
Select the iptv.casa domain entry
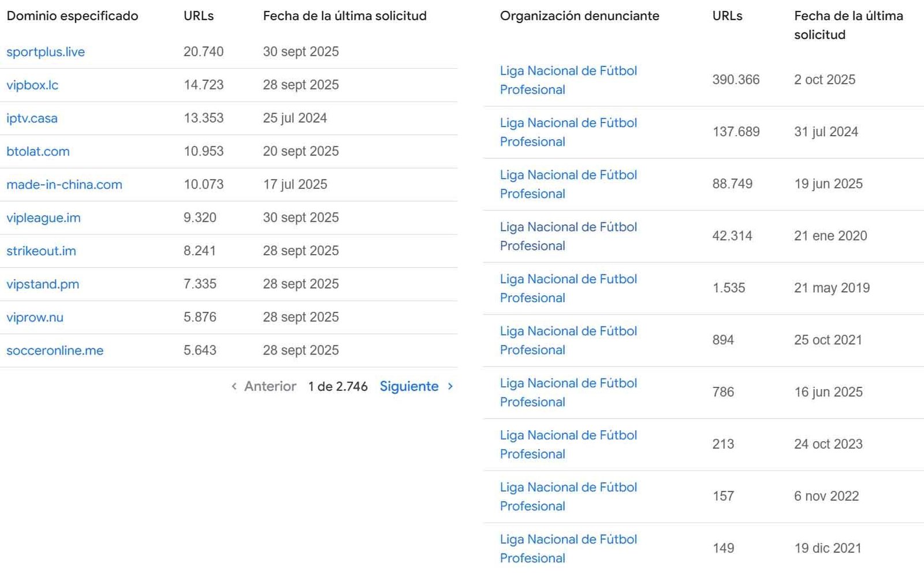coord(32,118)
